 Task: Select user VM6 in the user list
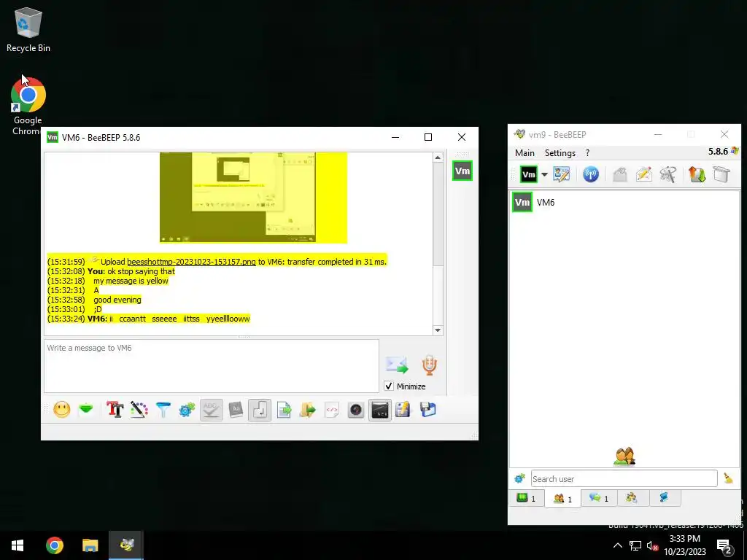click(x=624, y=203)
